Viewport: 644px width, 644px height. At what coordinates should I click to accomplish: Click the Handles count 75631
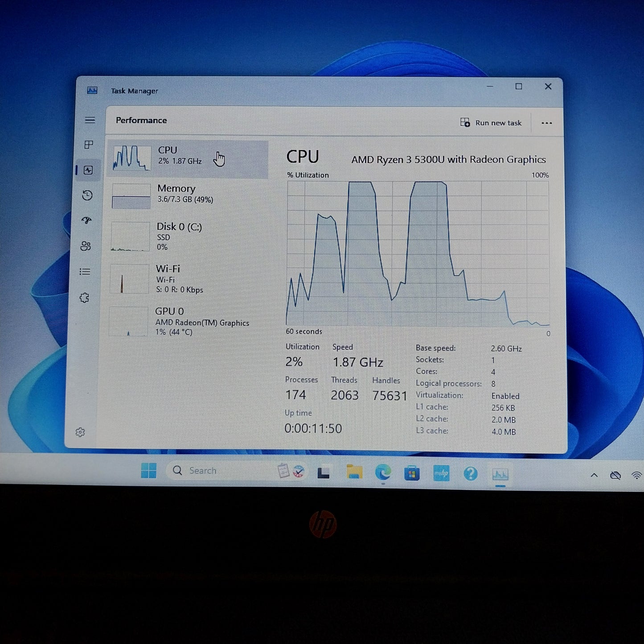coord(390,396)
